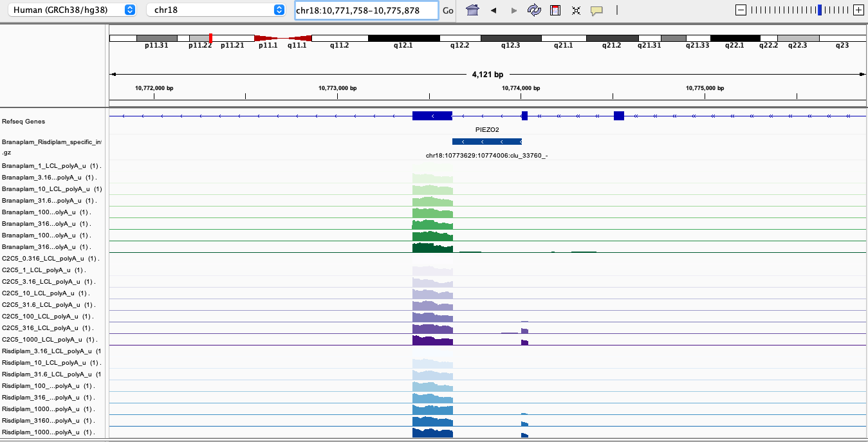Click the q12.1 band on the ideogram
The height and width of the screenshot is (442, 868).
point(403,39)
